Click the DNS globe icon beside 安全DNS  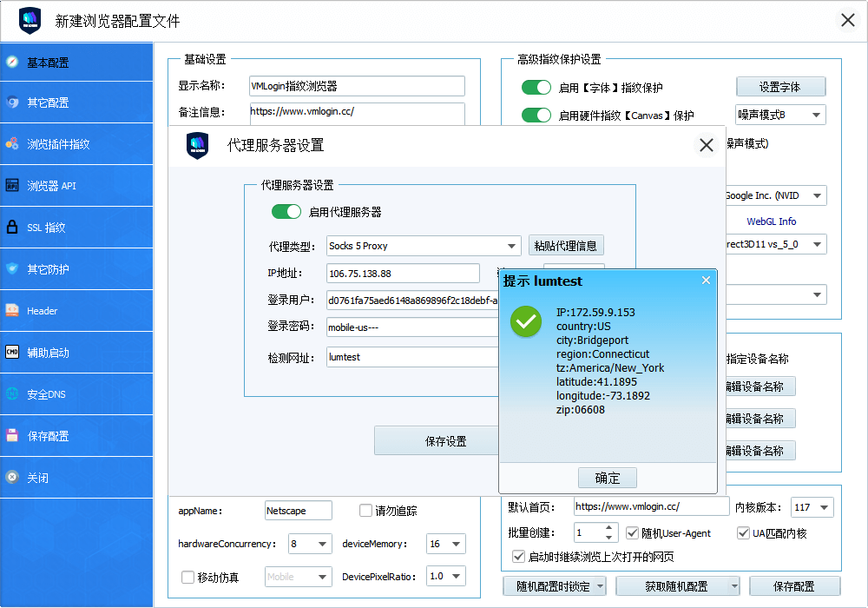pyautogui.click(x=12, y=393)
